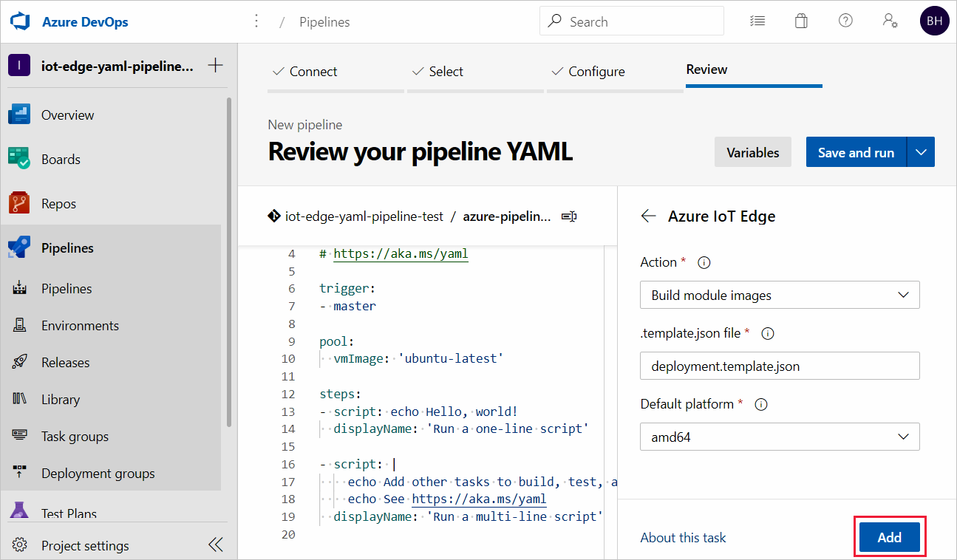
Task: Switch to the Configure tab
Action: pos(597,71)
